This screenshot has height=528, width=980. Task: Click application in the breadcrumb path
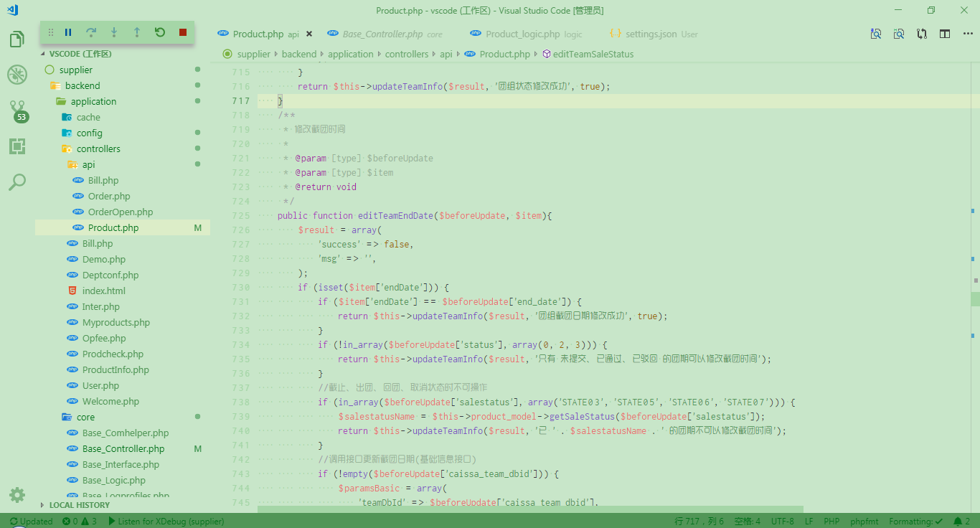click(351, 54)
